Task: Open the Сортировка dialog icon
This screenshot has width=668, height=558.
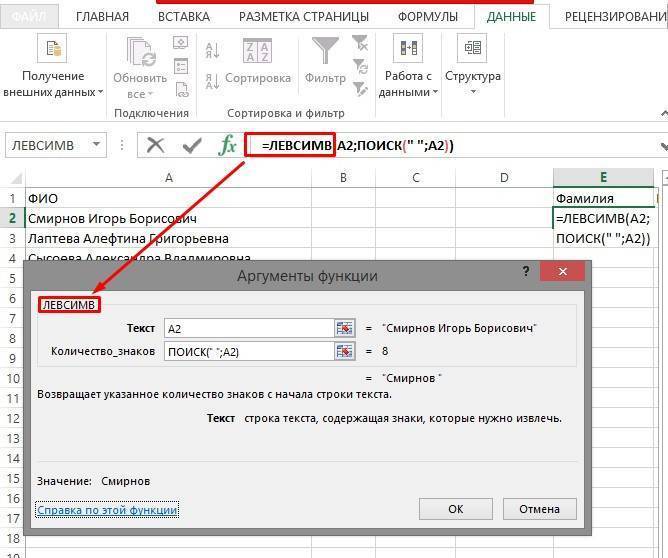Action: click(x=257, y=51)
